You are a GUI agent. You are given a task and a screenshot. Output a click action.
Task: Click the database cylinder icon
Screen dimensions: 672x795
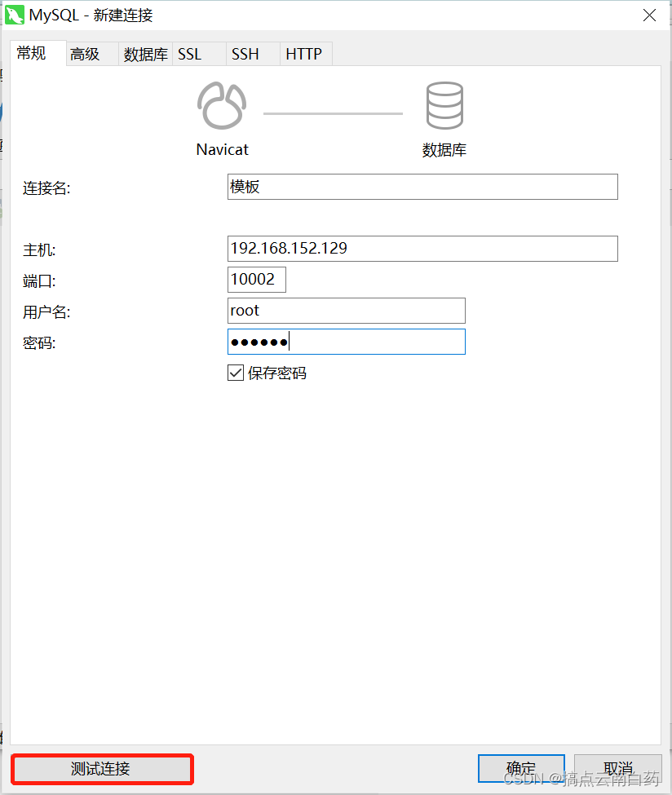pyautogui.click(x=444, y=105)
